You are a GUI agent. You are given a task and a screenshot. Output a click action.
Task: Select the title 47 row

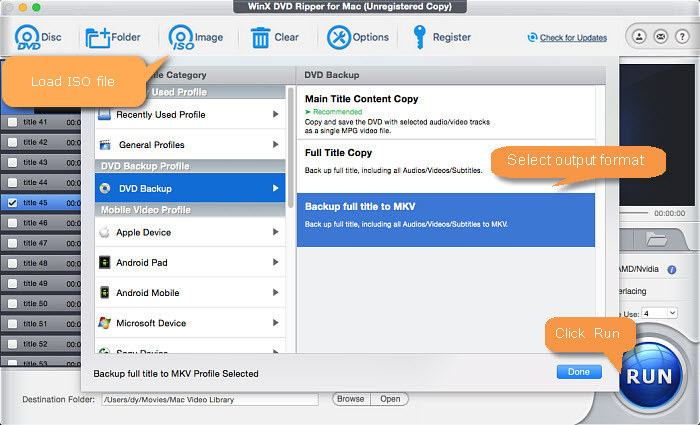coord(41,243)
